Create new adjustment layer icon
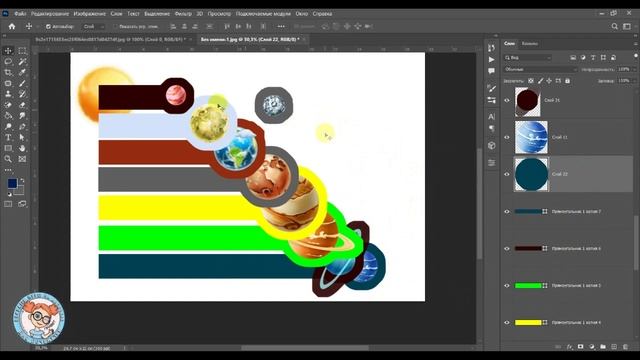The height and width of the screenshot is (360, 640). (592, 347)
